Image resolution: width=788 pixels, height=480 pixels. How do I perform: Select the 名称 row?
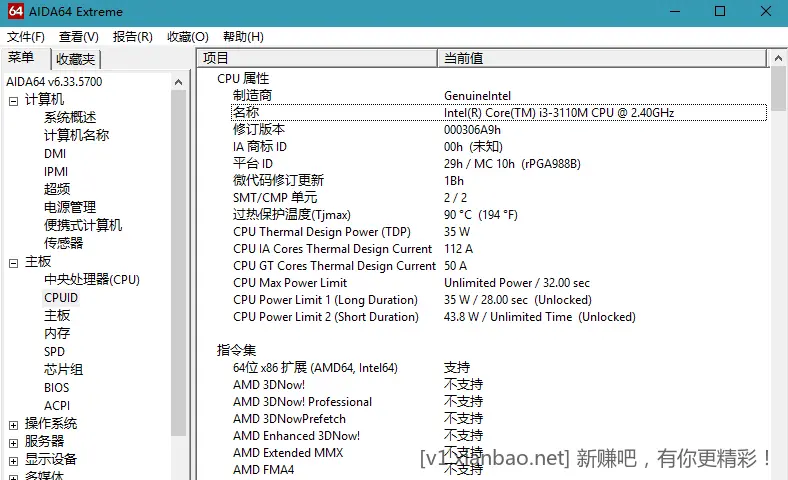click(499, 113)
